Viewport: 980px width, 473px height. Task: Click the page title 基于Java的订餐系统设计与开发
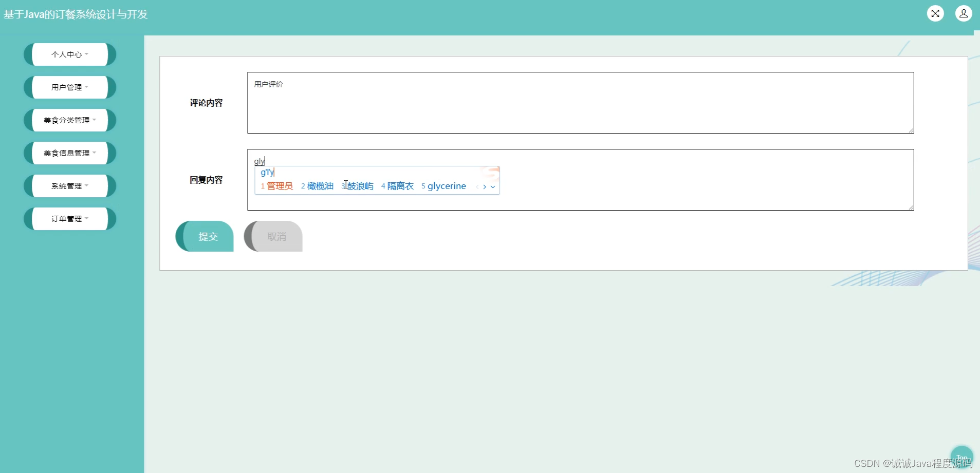click(x=76, y=14)
